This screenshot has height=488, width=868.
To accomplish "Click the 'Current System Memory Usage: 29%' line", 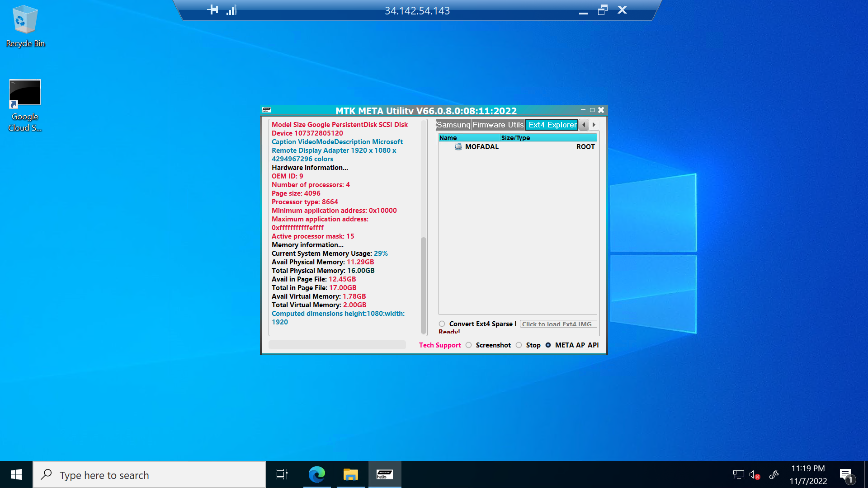I will click(x=330, y=253).
